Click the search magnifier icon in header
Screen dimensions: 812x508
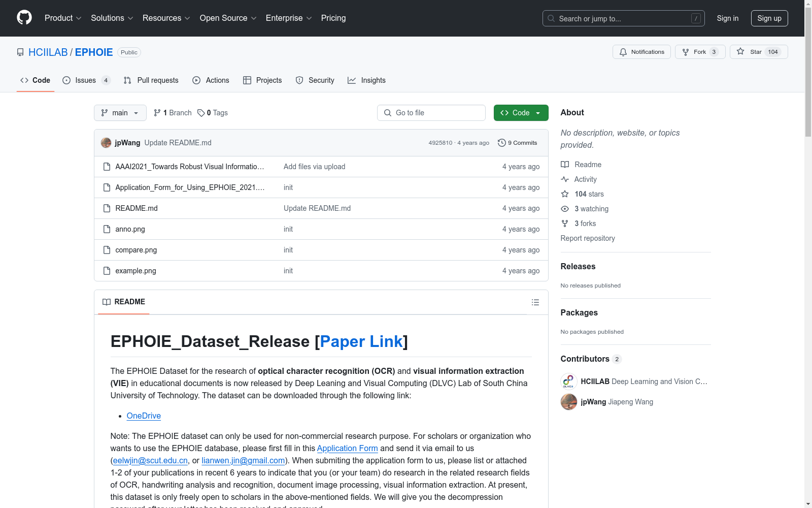(x=551, y=18)
